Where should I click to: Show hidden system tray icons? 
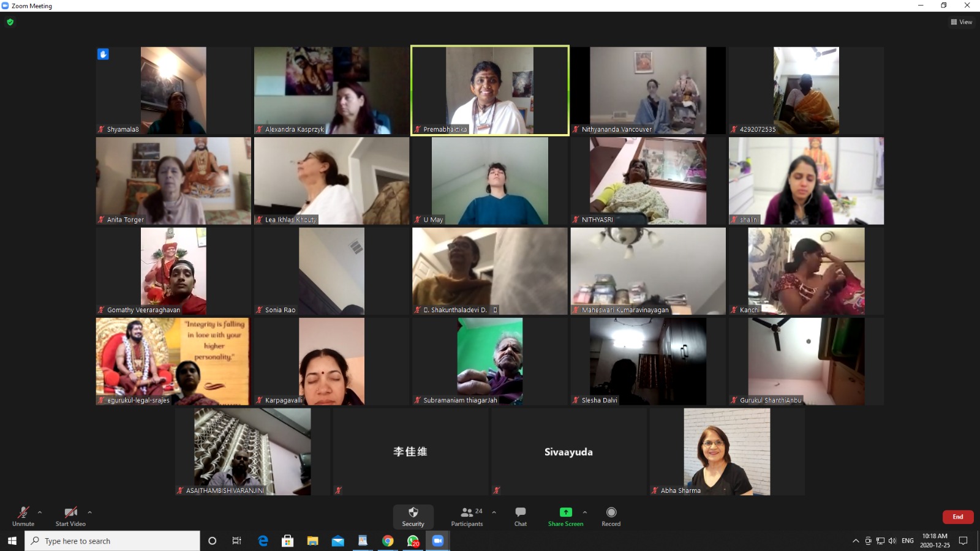[856, 541]
